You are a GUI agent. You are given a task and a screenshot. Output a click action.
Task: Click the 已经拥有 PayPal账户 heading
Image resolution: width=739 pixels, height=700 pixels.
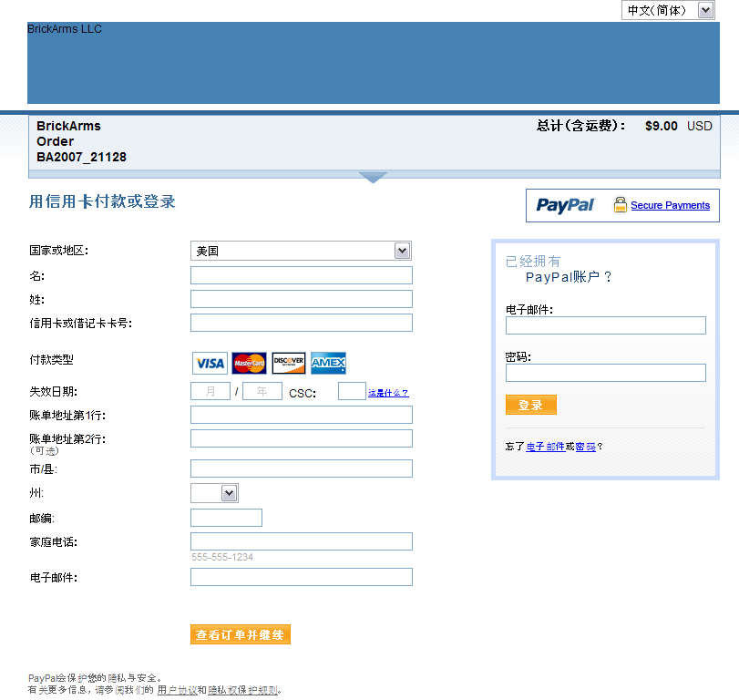[559, 269]
